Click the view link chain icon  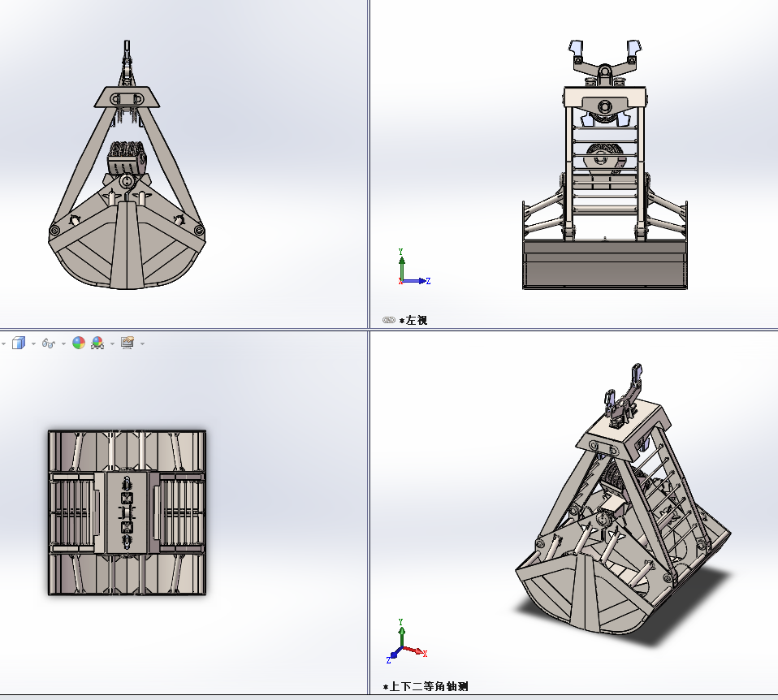tap(388, 320)
